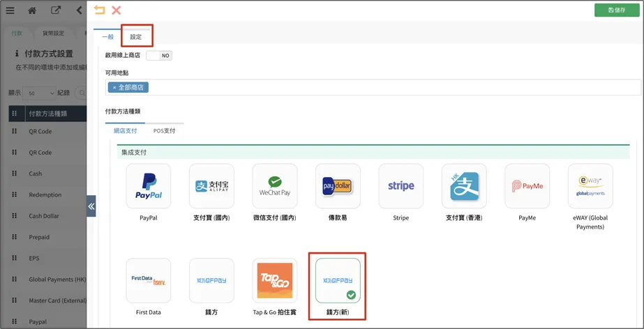The width and height of the screenshot is (644, 329).
Task: Choose the PayPal payment tile
Action: (x=149, y=186)
